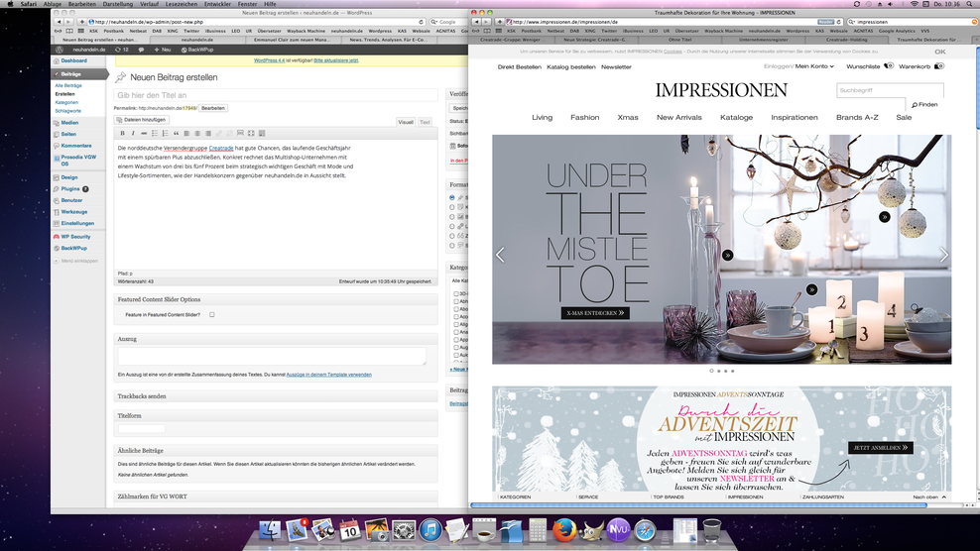The image size is (980, 551).
Task: Accept cookies with the OK button
Action: point(940,52)
